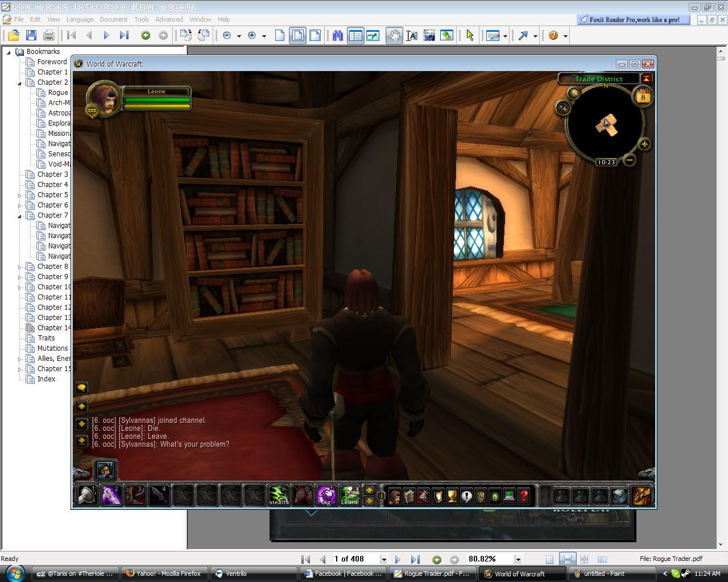Open the WoW Talents micro button
728x582 pixels.
(x=423, y=496)
